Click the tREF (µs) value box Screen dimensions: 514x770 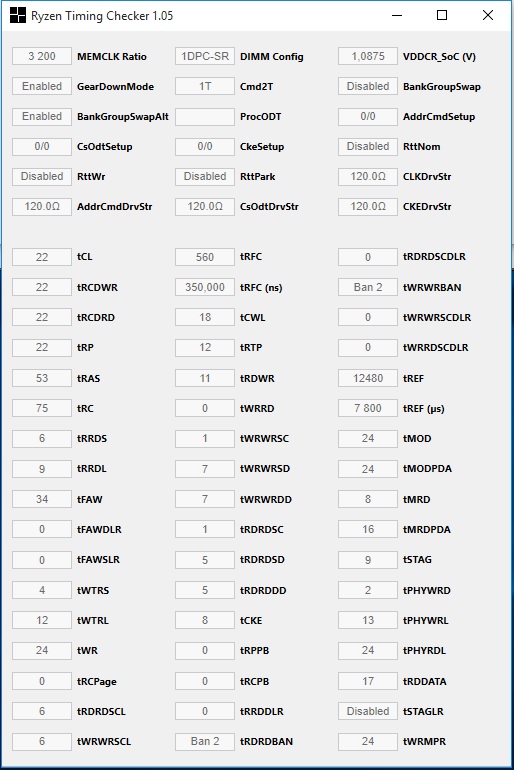pos(368,408)
